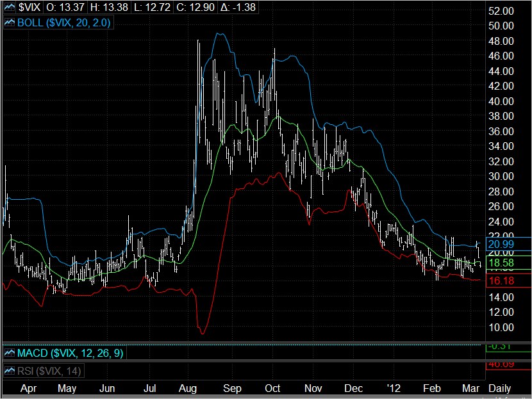Image resolution: width=532 pixels, height=399 pixels.
Task: Click the low value L: 12.72
Action: click(152, 7)
